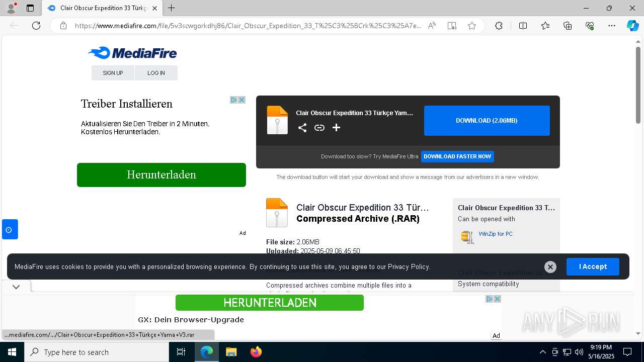This screenshot has height=362, width=644.
Task: Click SIGN UP on MediaFire
Action: (113, 73)
